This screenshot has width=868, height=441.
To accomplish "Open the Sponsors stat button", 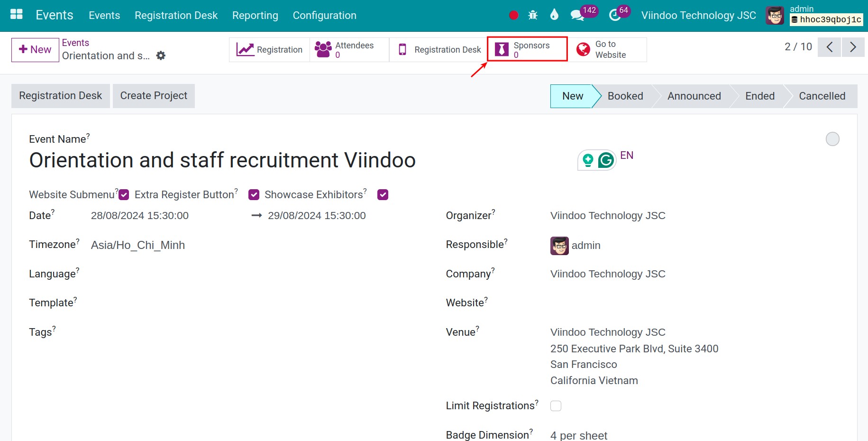I will (527, 49).
